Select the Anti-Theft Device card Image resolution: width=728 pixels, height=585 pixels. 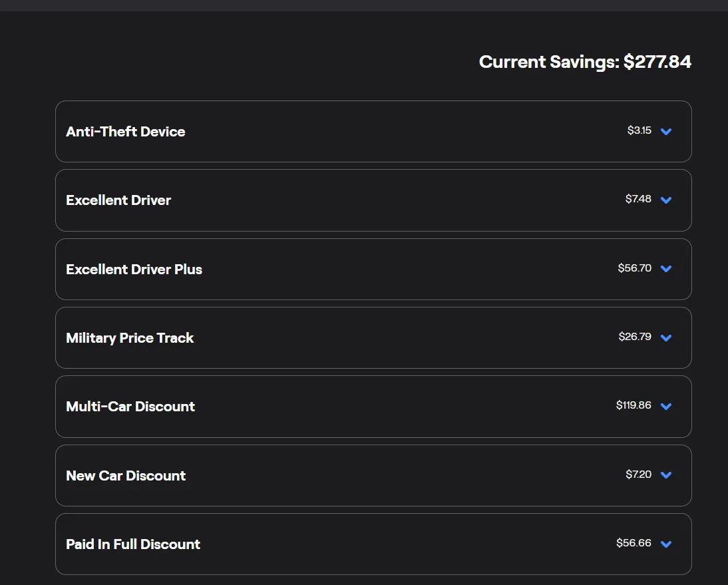click(x=373, y=131)
